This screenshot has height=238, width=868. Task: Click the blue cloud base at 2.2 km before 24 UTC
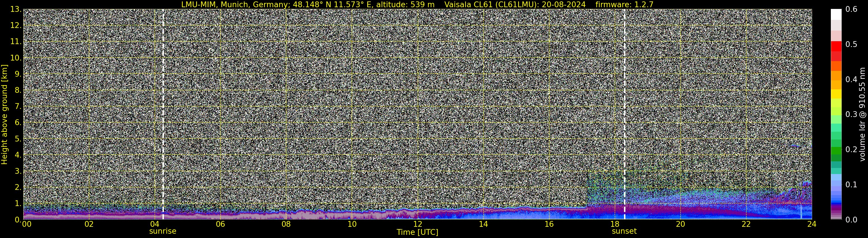pos(807,183)
